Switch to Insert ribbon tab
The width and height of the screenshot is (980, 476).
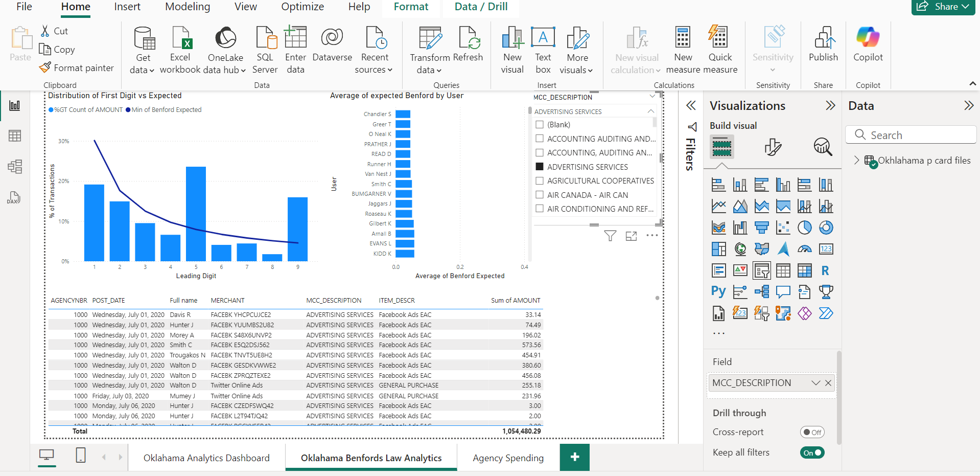pyautogui.click(x=127, y=7)
